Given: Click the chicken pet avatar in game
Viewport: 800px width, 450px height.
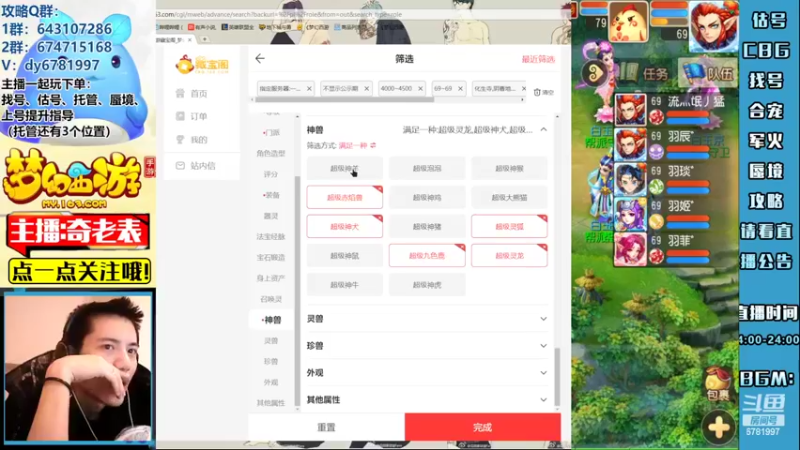Looking at the screenshot, I should pos(628,21).
